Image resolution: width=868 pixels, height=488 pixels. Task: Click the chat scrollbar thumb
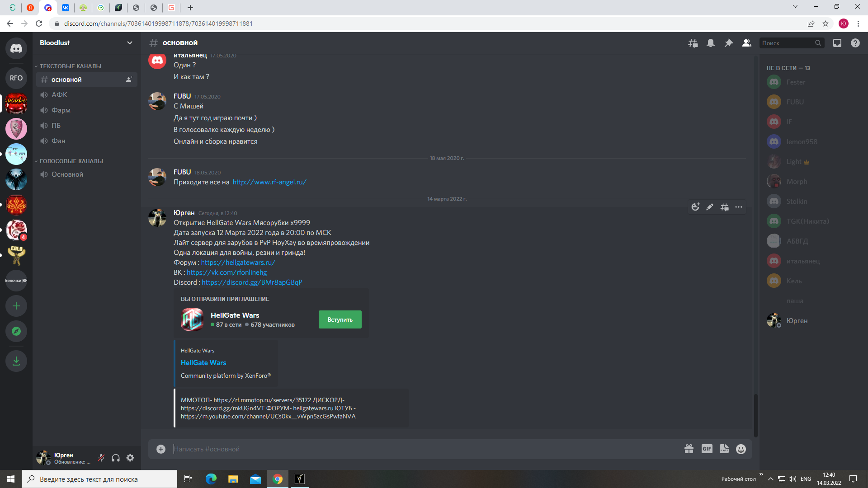pyautogui.click(x=755, y=416)
